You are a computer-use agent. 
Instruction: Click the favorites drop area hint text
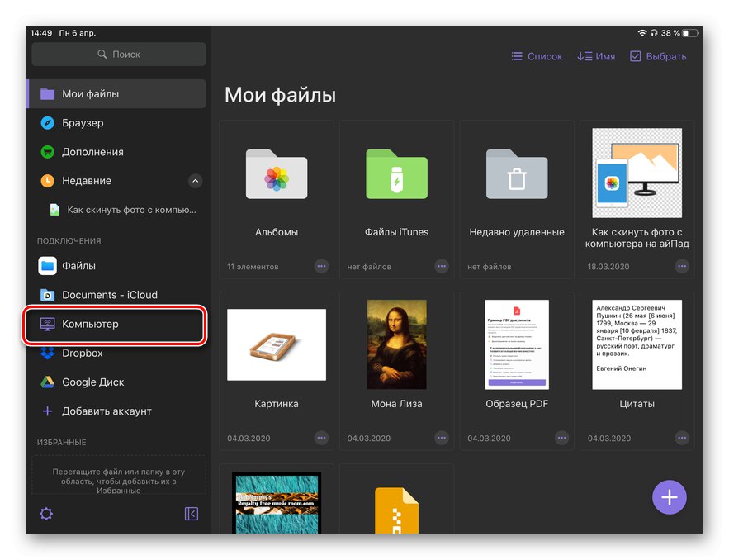[x=119, y=481]
